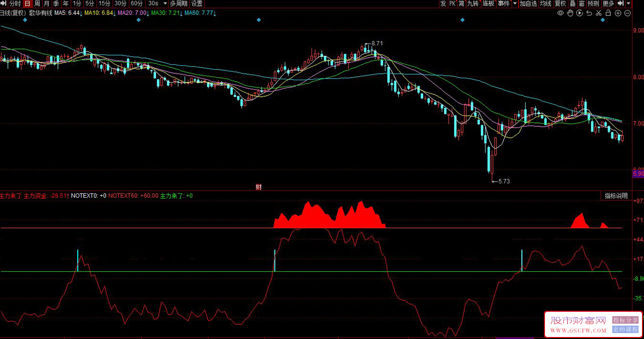Click MA20: 7.00 label
Screen dimensions: 644x339
click(133, 13)
